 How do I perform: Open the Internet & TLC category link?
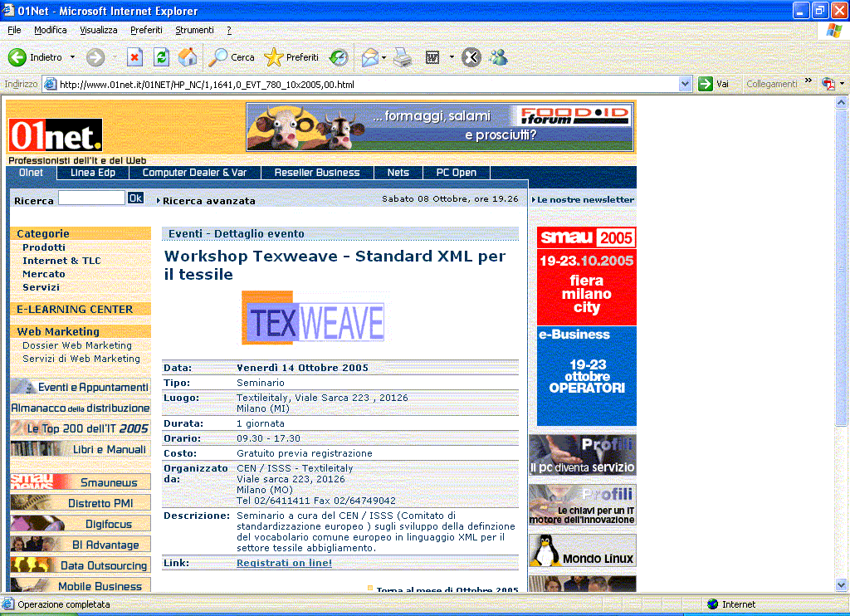[61, 261]
